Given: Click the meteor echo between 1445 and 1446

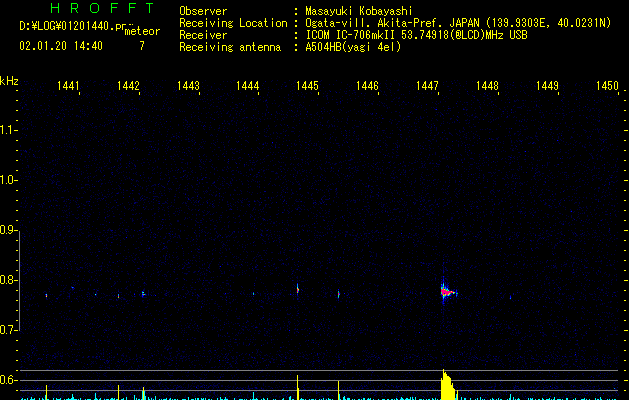Looking at the screenshot, I should pyautogui.click(x=339, y=294).
